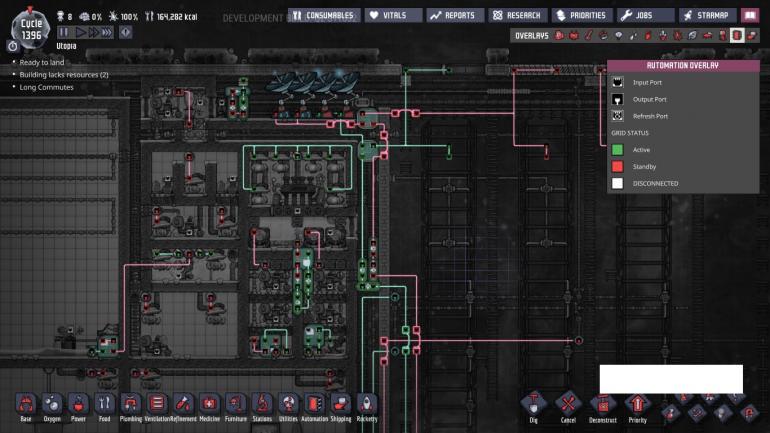The width and height of the screenshot is (770, 433).
Task: Click the 'Building lacks resources (2)' notification
Action: [62, 75]
